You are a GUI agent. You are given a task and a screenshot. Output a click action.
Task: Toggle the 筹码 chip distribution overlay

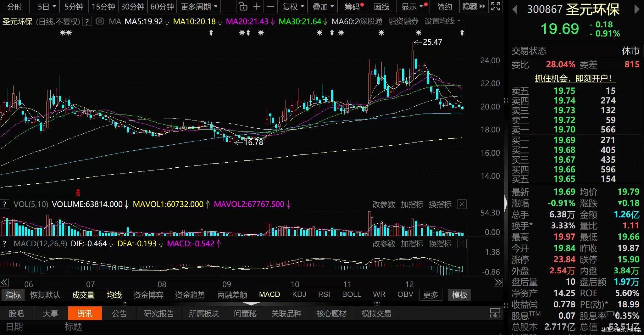click(351, 7)
